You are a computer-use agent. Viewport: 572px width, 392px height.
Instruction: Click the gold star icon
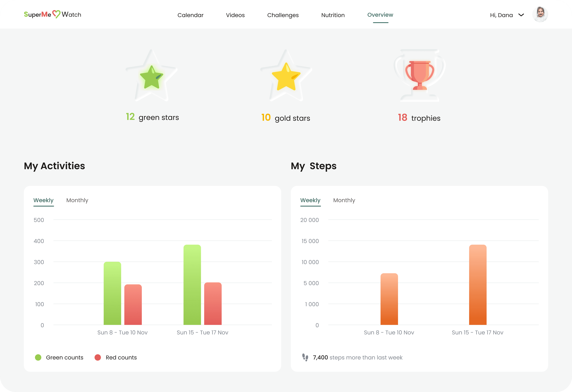click(286, 77)
